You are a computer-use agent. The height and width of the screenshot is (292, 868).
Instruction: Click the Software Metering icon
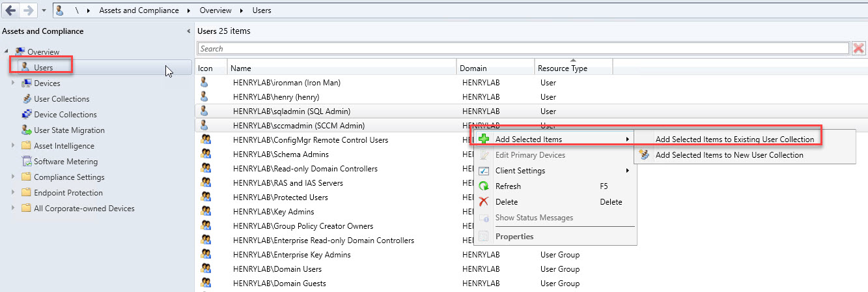[x=27, y=162]
